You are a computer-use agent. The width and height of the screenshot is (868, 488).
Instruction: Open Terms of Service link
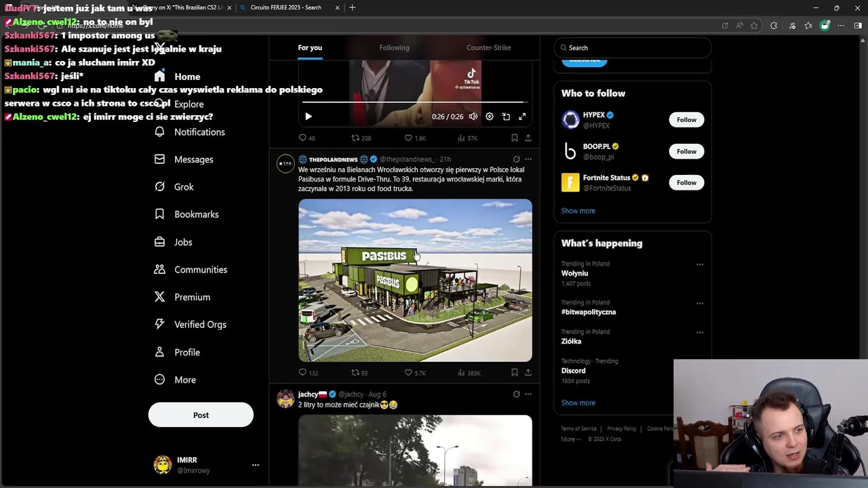tap(578, 428)
